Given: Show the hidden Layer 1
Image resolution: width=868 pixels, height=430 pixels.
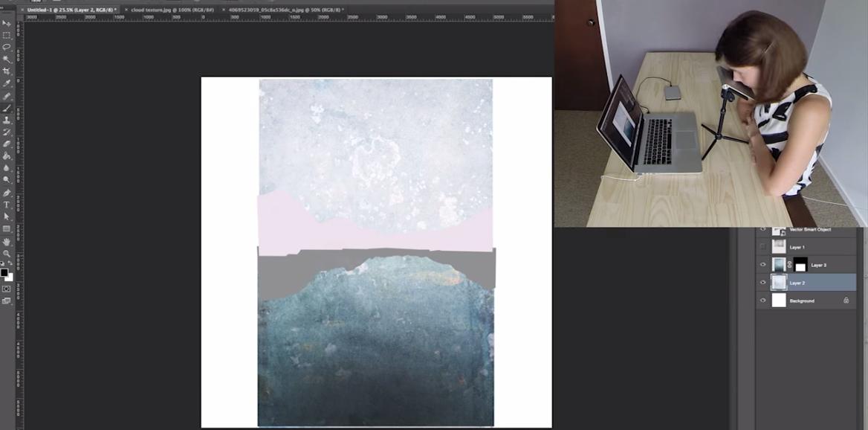Looking at the screenshot, I should (762, 246).
